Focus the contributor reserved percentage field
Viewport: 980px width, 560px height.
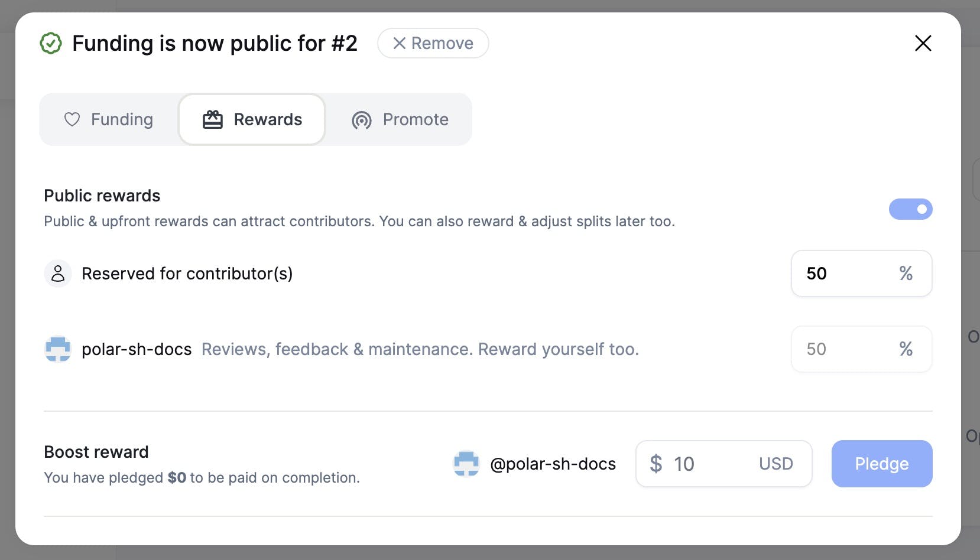pos(862,274)
